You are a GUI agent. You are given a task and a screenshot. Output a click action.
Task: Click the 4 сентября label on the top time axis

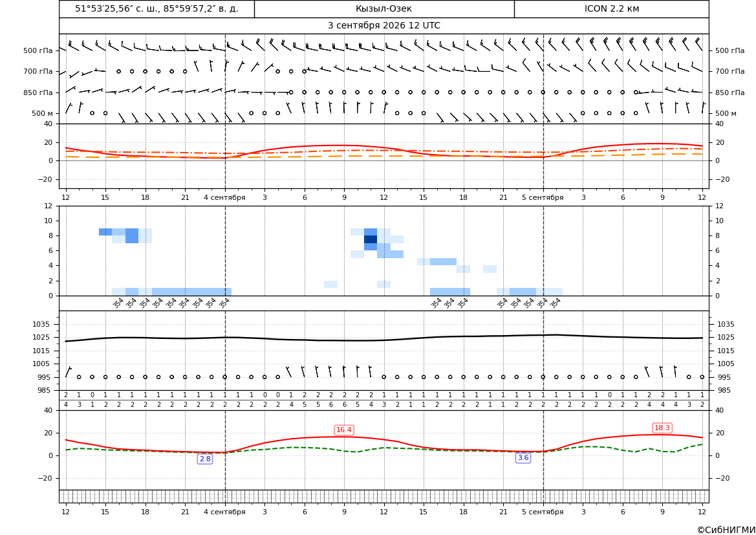coord(224,197)
